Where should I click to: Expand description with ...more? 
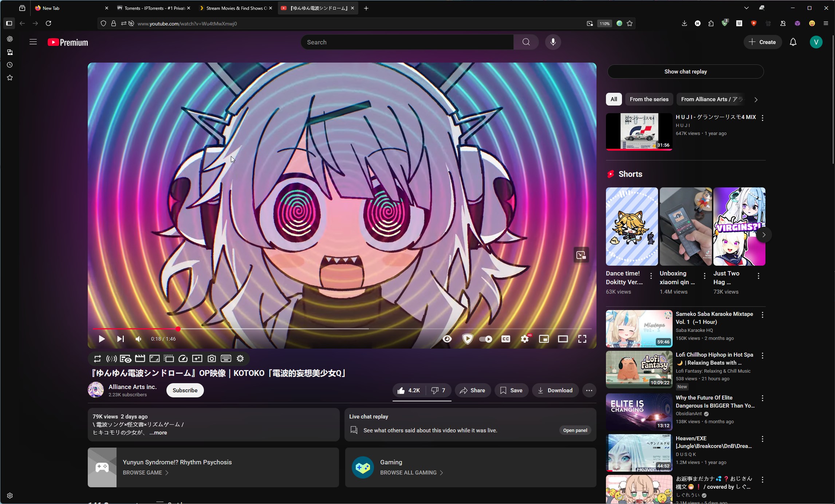coord(158,433)
